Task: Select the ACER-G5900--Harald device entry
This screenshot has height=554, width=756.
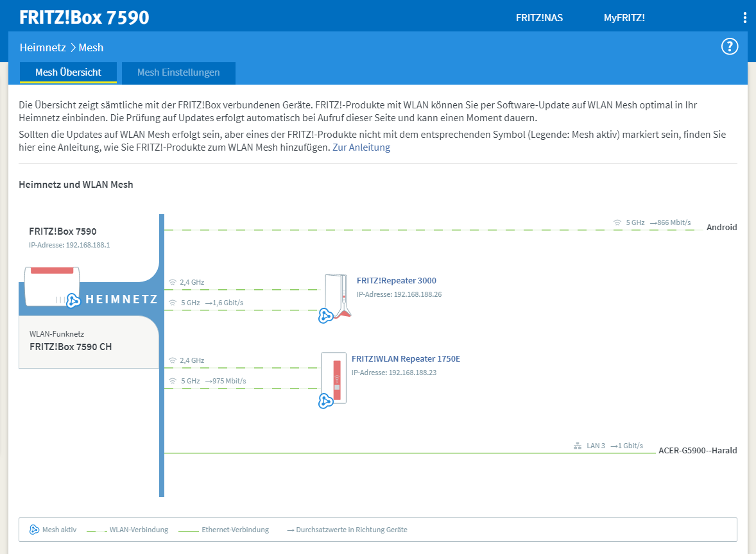Action: 697,450
